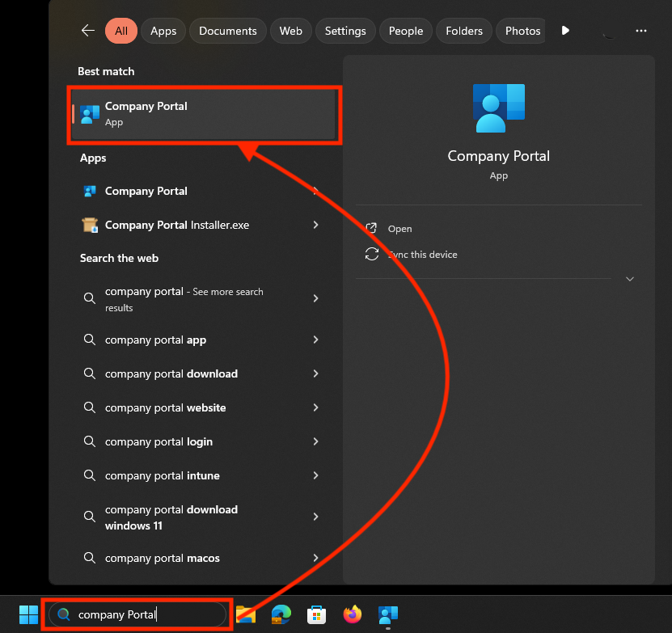
Task: Switch to the Folders filter tab
Action: coord(464,31)
